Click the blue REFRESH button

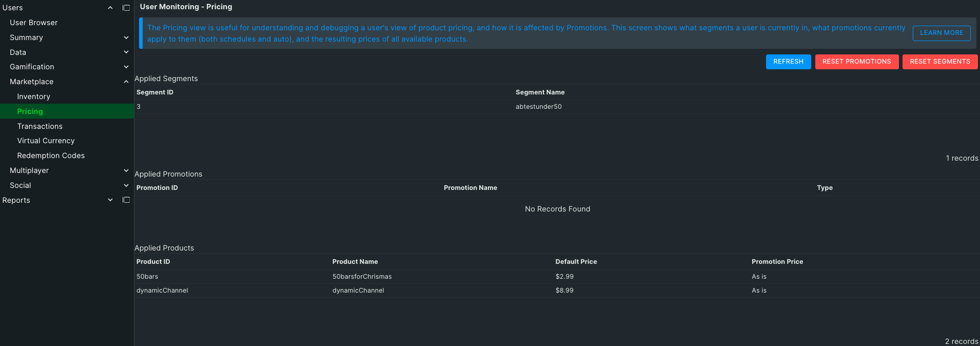(x=788, y=62)
